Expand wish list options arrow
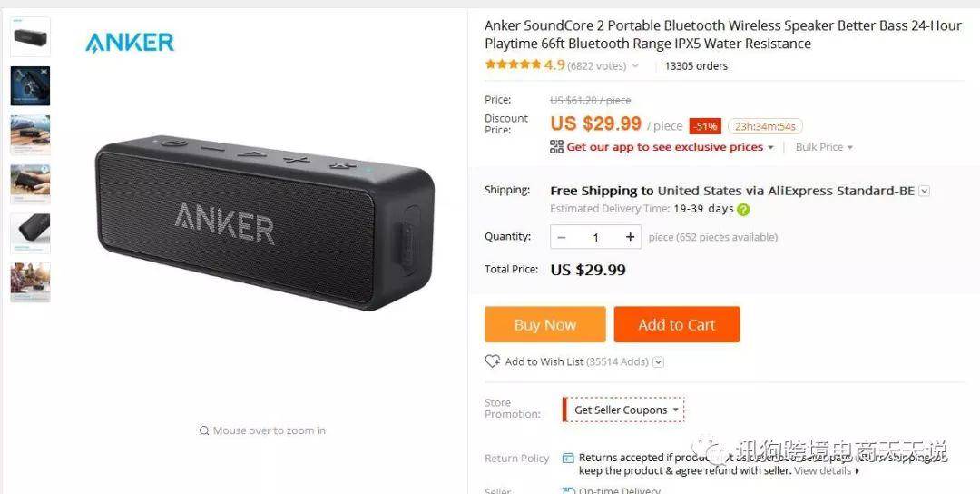 658,362
